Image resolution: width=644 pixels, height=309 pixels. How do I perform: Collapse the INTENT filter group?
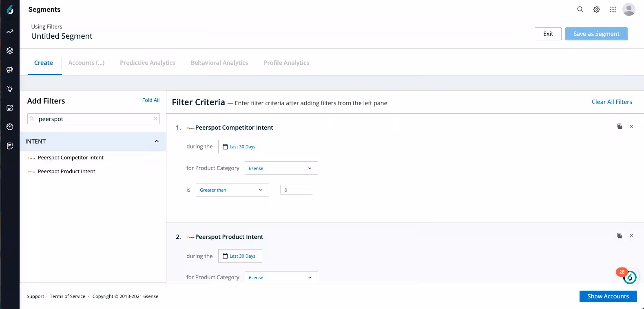tap(157, 141)
